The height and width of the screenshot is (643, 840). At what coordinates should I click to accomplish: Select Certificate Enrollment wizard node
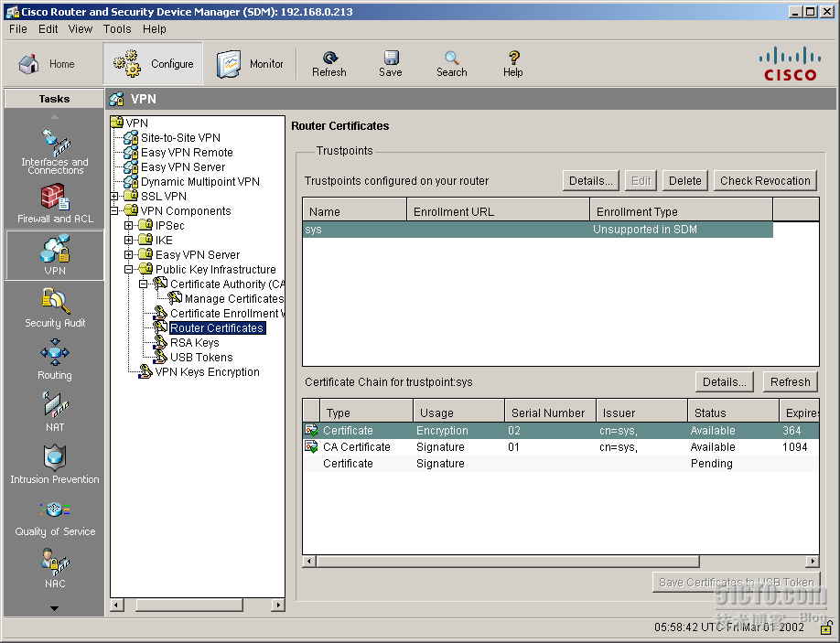(x=227, y=313)
